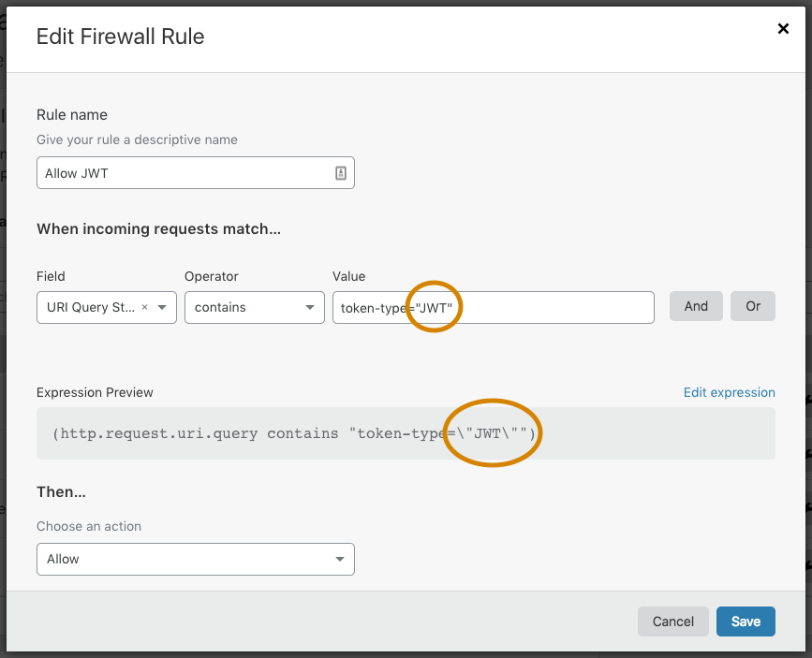Click the 'When incoming requests match...' heading
The width and height of the screenshot is (812, 658).
(158, 228)
